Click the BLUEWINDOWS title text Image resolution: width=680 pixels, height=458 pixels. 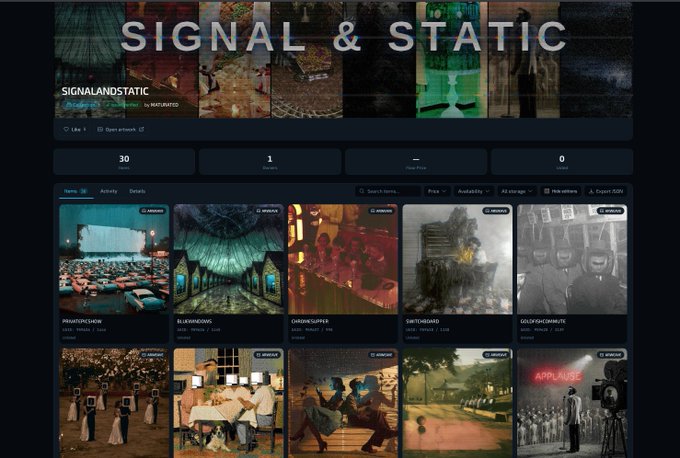coord(194,321)
